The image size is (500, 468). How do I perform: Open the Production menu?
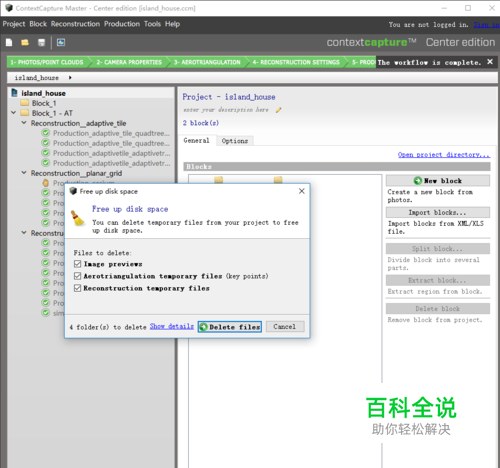click(x=122, y=24)
